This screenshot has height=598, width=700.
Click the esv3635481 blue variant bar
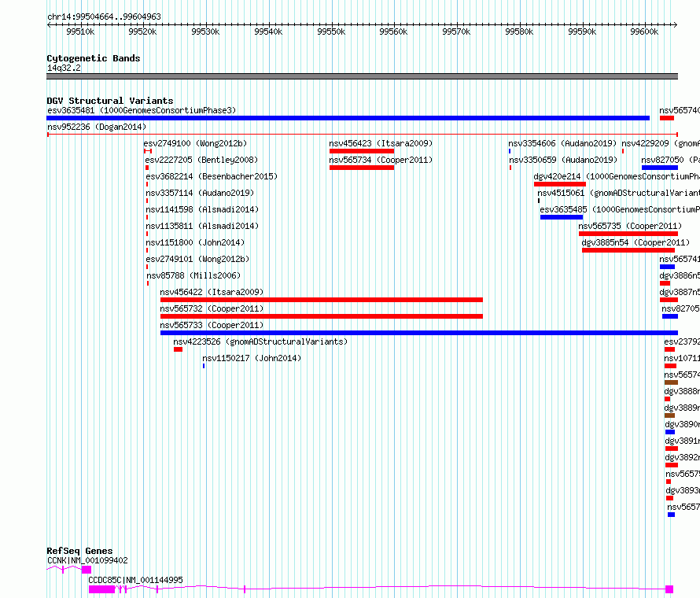coord(348,118)
